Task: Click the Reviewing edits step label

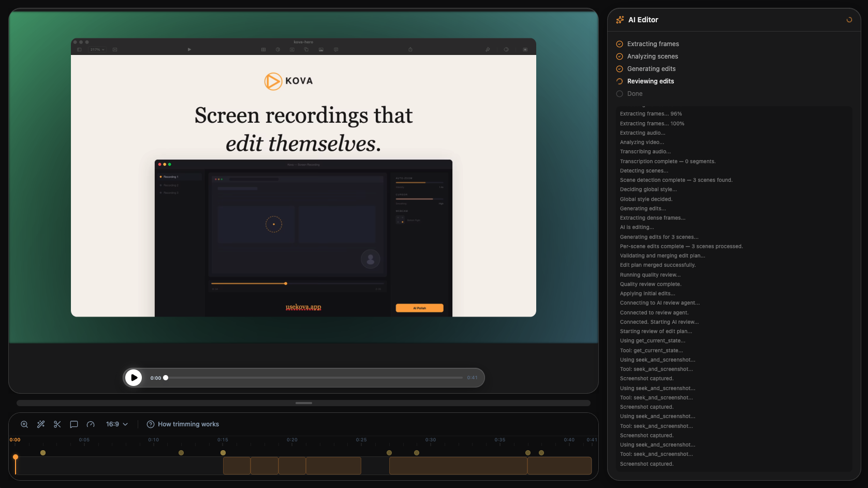Action: click(x=651, y=81)
